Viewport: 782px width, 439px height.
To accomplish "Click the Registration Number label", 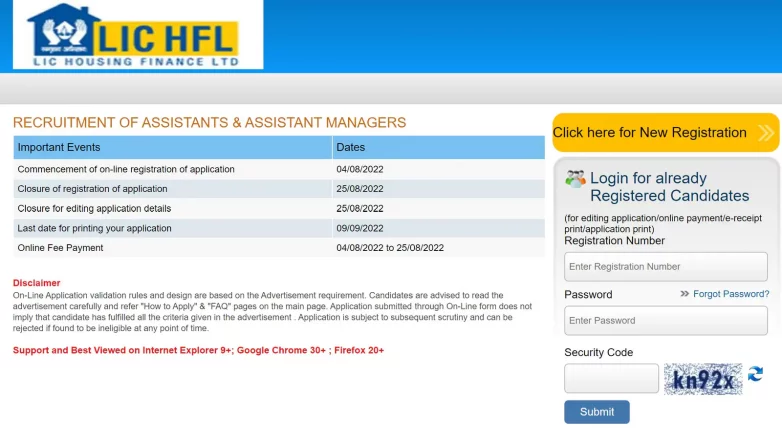I will coord(614,240).
